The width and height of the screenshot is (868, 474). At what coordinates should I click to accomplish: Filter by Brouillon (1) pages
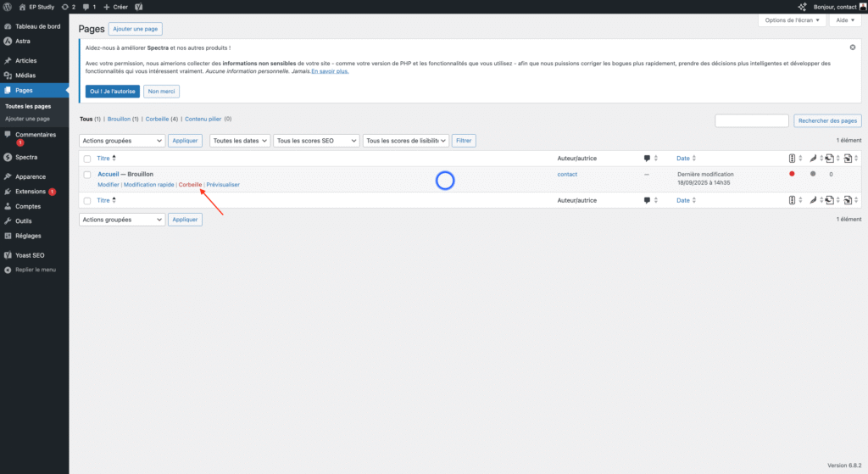tap(123, 119)
